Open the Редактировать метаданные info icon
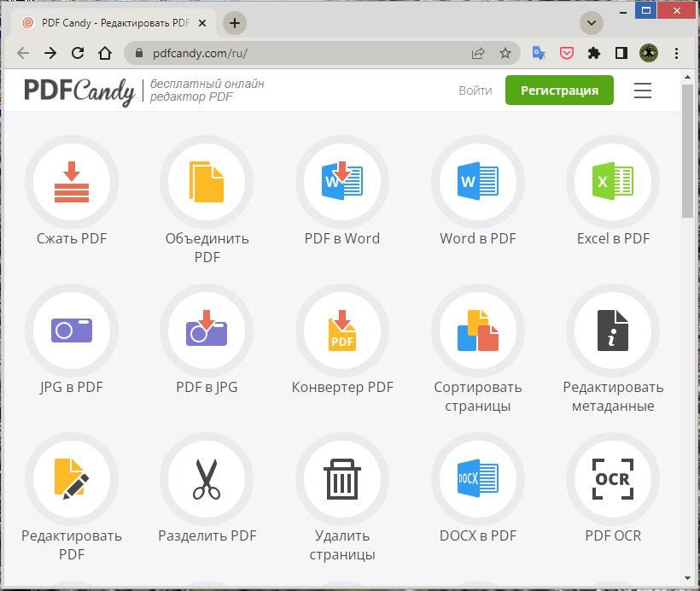The height and width of the screenshot is (591, 700). [x=613, y=331]
